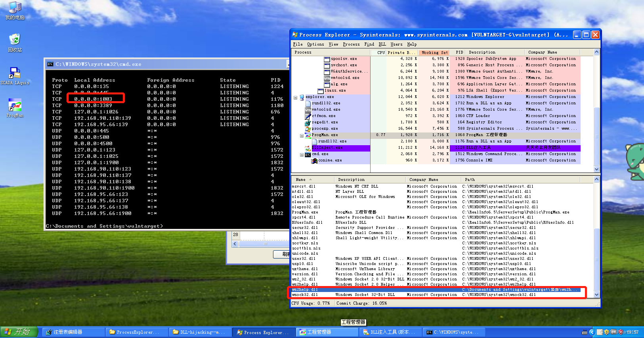Select svchost.exe process icon
644x338 pixels.
point(327,65)
